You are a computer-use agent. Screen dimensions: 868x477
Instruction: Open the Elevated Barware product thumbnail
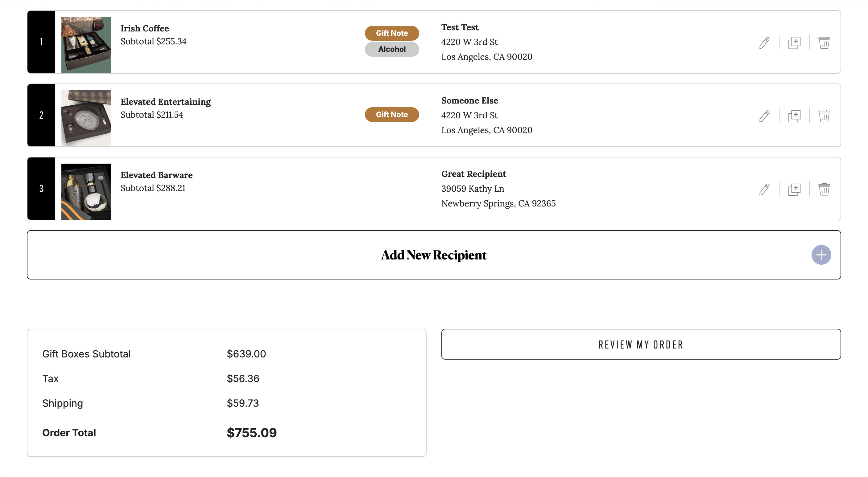click(x=86, y=192)
